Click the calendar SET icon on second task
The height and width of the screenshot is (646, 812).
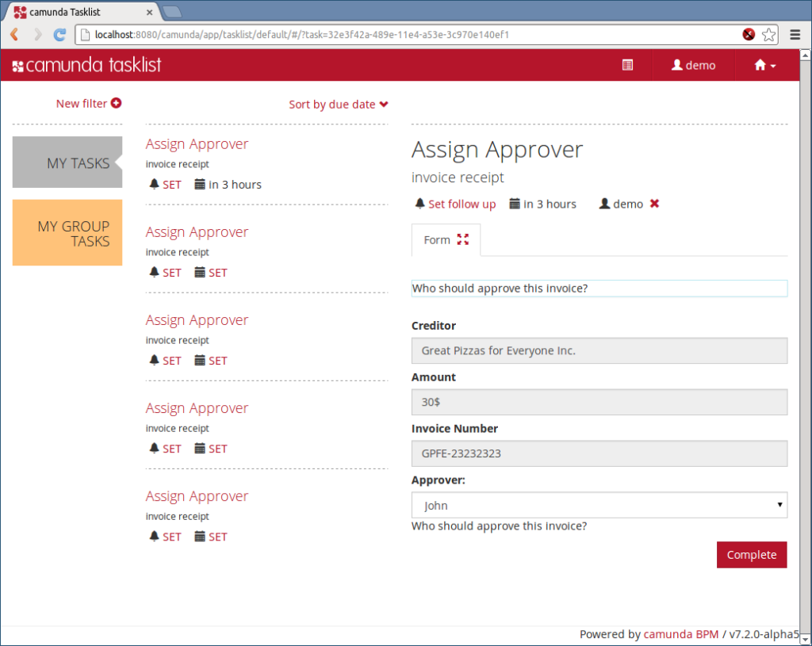(199, 272)
